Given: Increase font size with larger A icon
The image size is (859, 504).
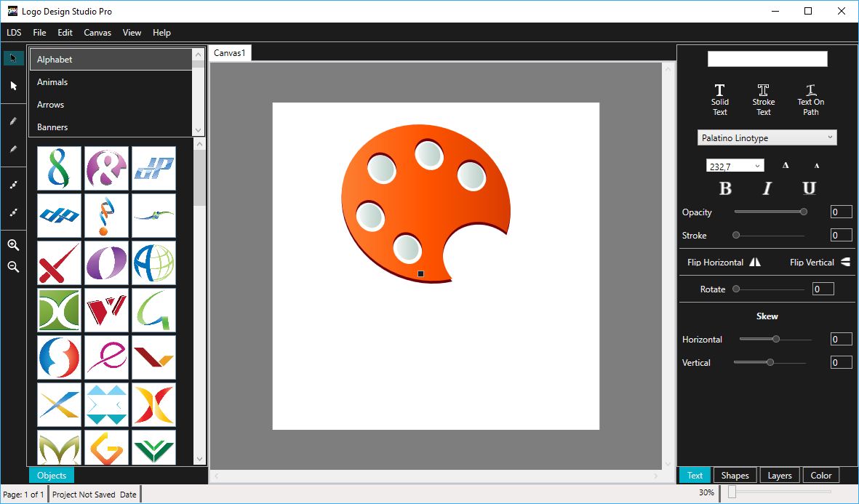Looking at the screenshot, I should (x=786, y=166).
